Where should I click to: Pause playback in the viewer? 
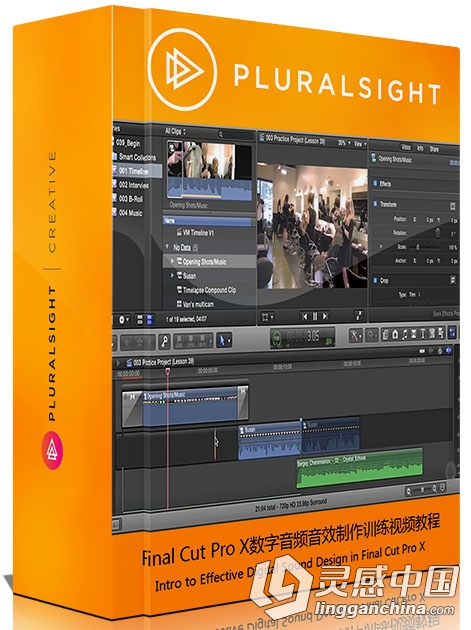coord(315,316)
